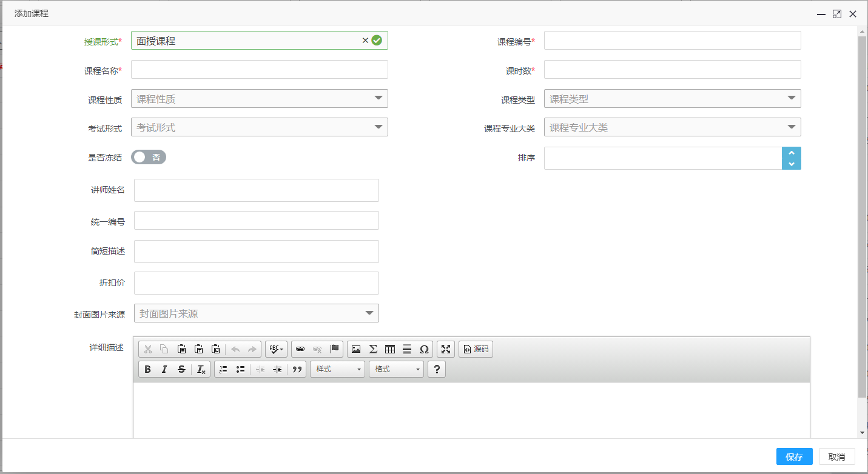Maximize the editor with the fullscreen icon

(x=446, y=349)
